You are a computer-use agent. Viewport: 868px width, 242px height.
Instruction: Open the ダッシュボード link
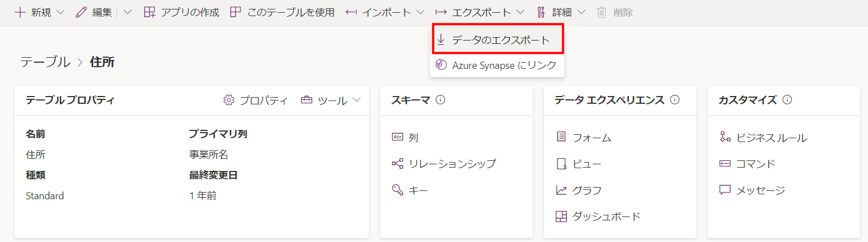[x=606, y=216]
